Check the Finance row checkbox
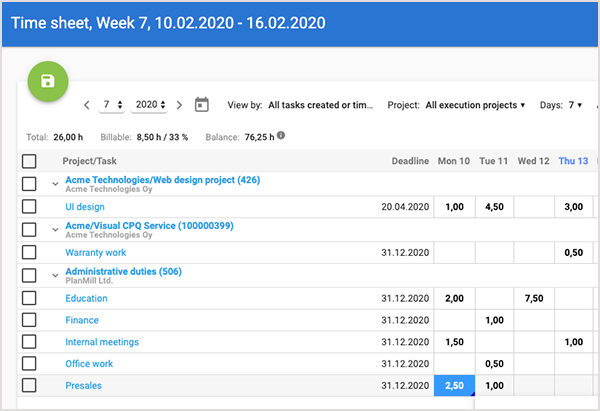The height and width of the screenshot is (411, 600). (x=29, y=320)
